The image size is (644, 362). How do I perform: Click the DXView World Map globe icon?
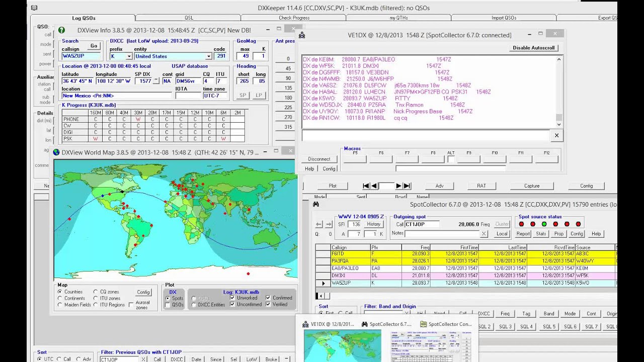pyautogui.click(x=56, y=152)
